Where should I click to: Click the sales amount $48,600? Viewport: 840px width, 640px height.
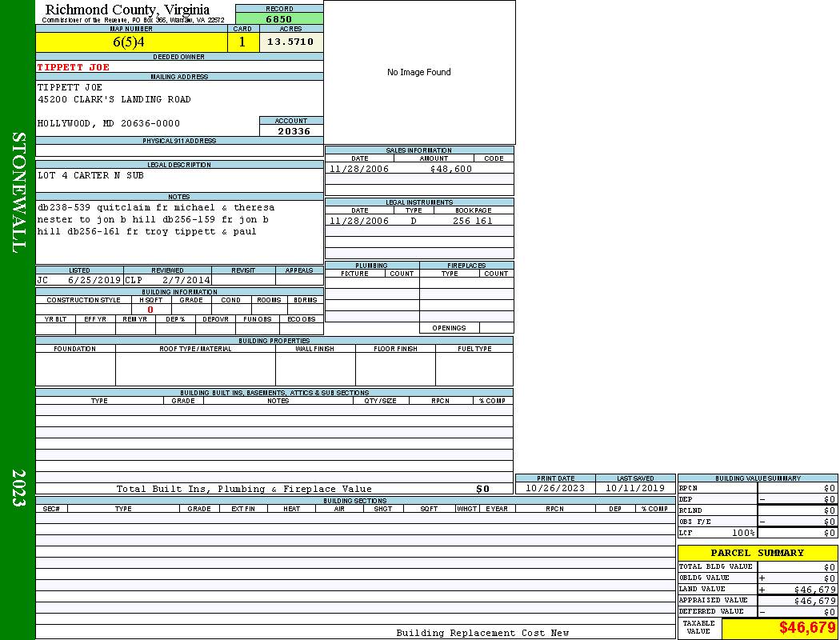point(450,169)
